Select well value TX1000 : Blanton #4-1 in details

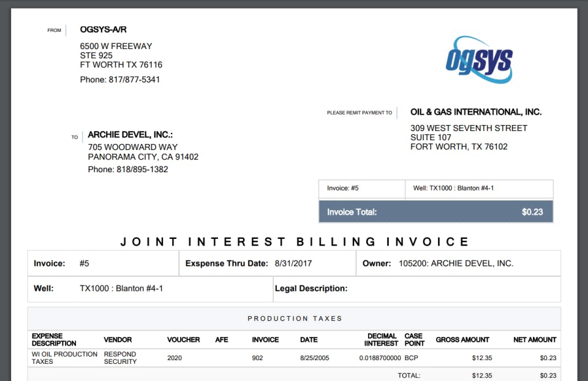coord(121,289)
